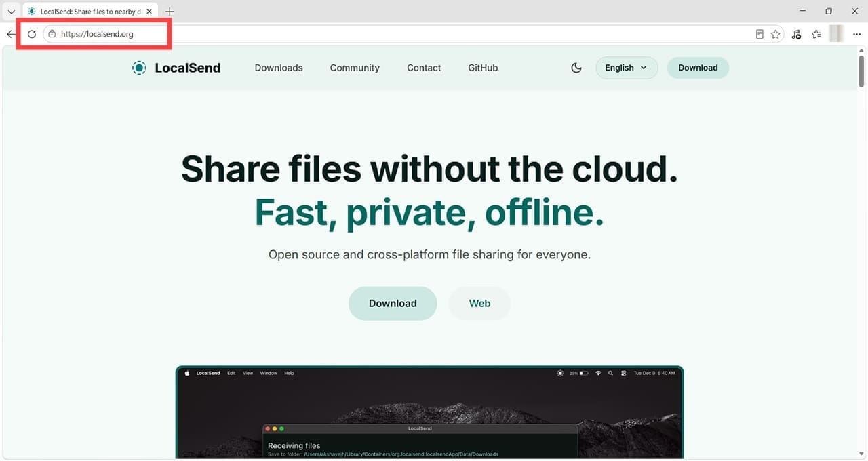Click 'Receiving files' text in preview
Image resolution: width=868 pixels, height=461 pixels.
(293, 446)
